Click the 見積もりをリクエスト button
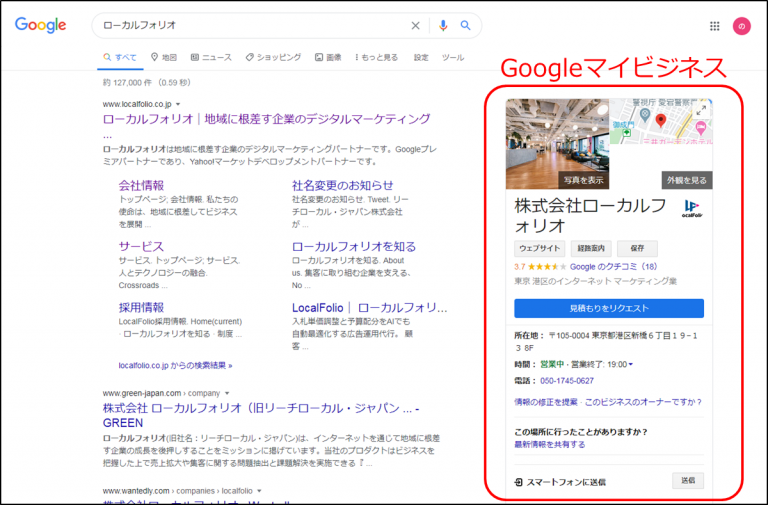768x505 pixels. pos(609,308)
